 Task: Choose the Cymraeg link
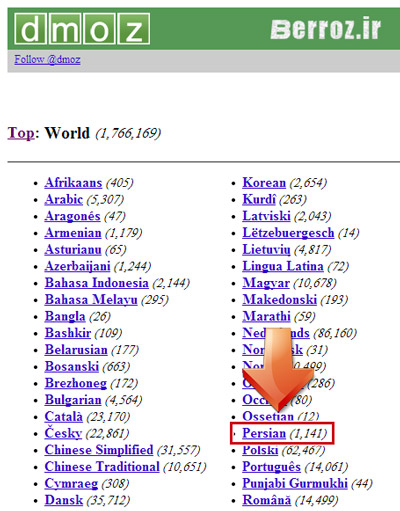(x=71, y=483)
